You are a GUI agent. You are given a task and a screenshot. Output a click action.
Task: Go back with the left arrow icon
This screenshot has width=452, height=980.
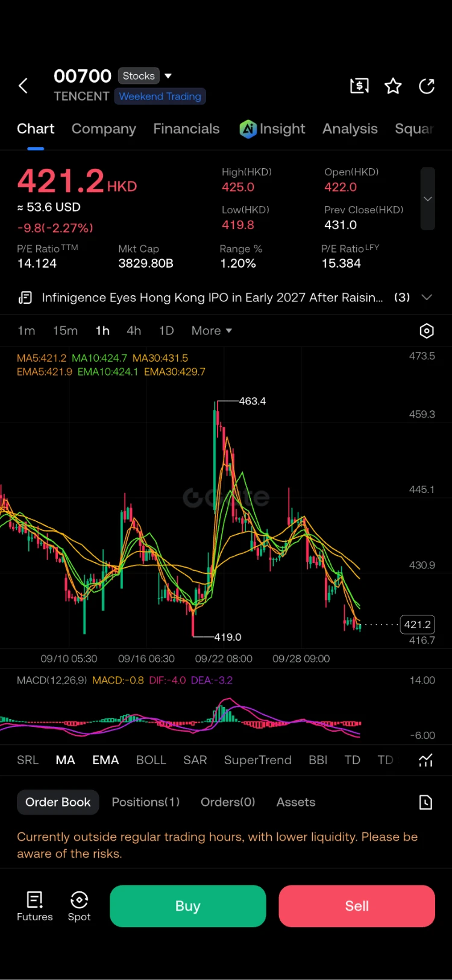(x=23, y=86)
